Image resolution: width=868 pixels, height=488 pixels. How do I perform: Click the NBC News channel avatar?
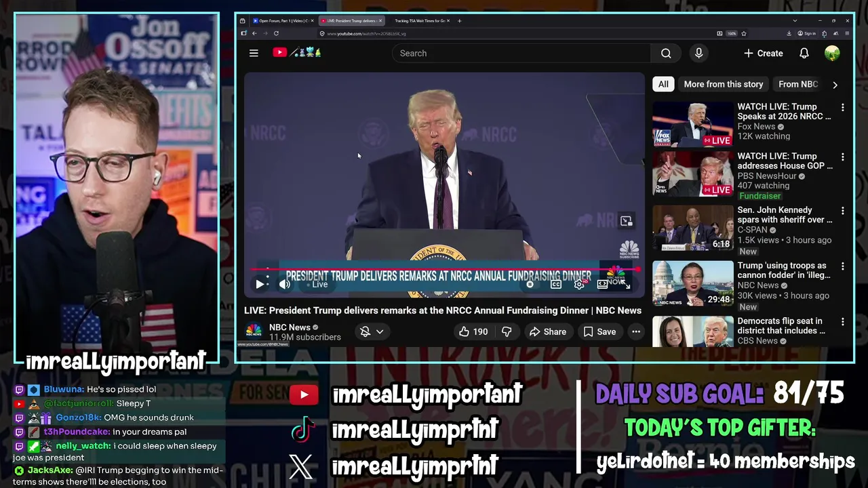point(254,331)
